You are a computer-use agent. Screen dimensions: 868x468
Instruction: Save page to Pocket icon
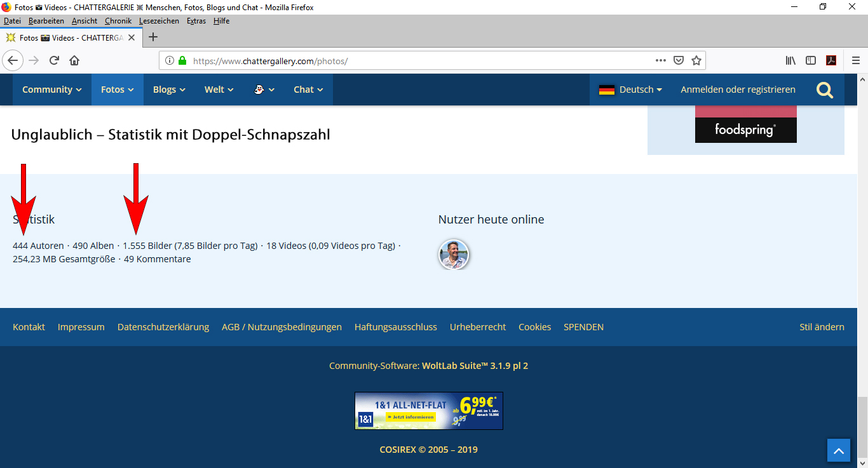point(679,60)
